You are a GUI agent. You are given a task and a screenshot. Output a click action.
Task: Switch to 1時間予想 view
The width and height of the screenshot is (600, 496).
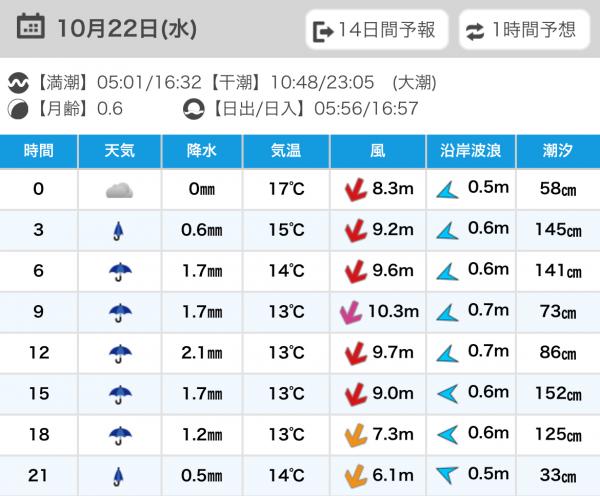click(x=523, y=30)
